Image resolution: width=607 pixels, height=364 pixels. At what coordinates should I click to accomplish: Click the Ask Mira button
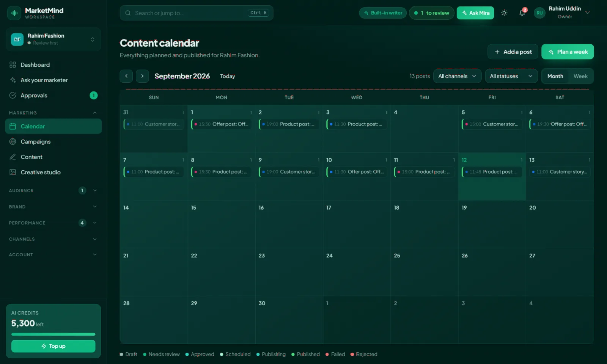[475, 13]
